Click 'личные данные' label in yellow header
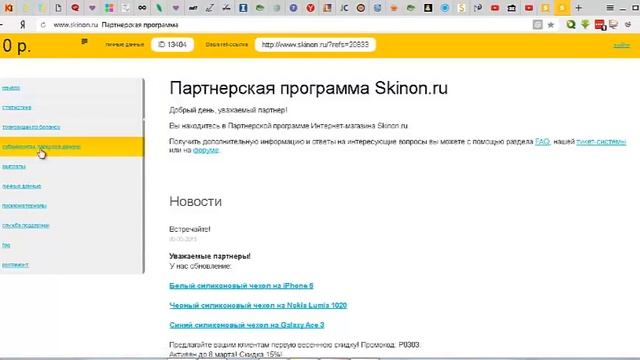 (124, 44)
